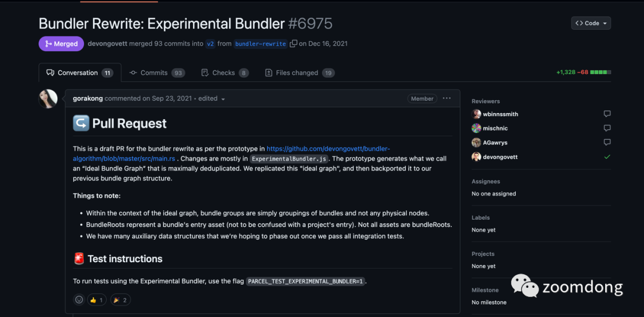644x317 pixels.
Task: Click gorakong's avatar thumbnail
Action: [x=48, y=98]
